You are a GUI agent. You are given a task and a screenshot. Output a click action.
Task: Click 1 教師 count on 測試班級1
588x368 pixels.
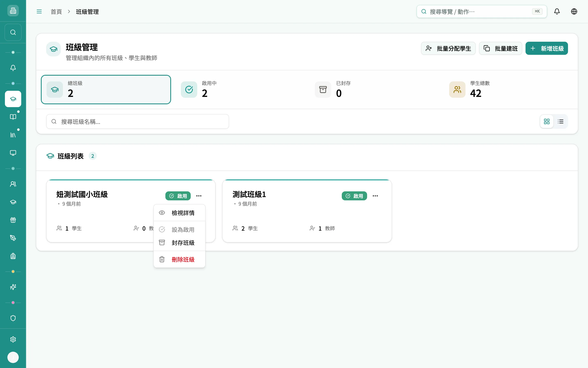coord(322,228)
